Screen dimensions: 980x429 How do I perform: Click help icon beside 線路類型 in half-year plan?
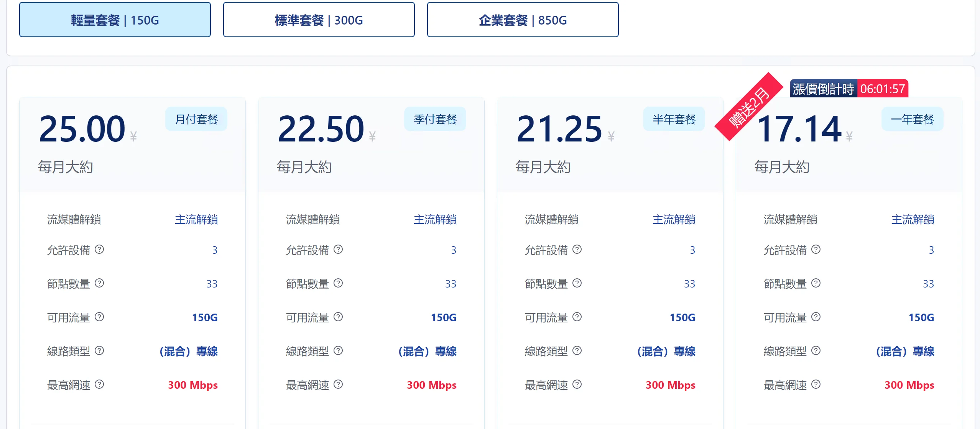pyautogui.click(x=577, y=351)
